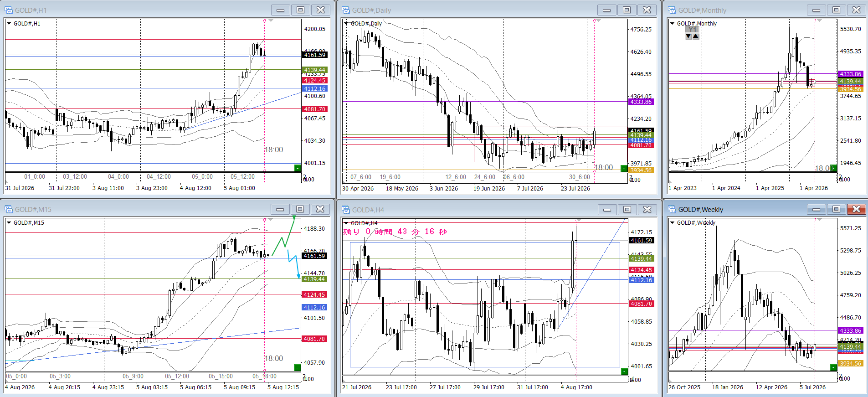
Task: Maximize the GOLD#,M15 chart window
Action: [300, 209]
